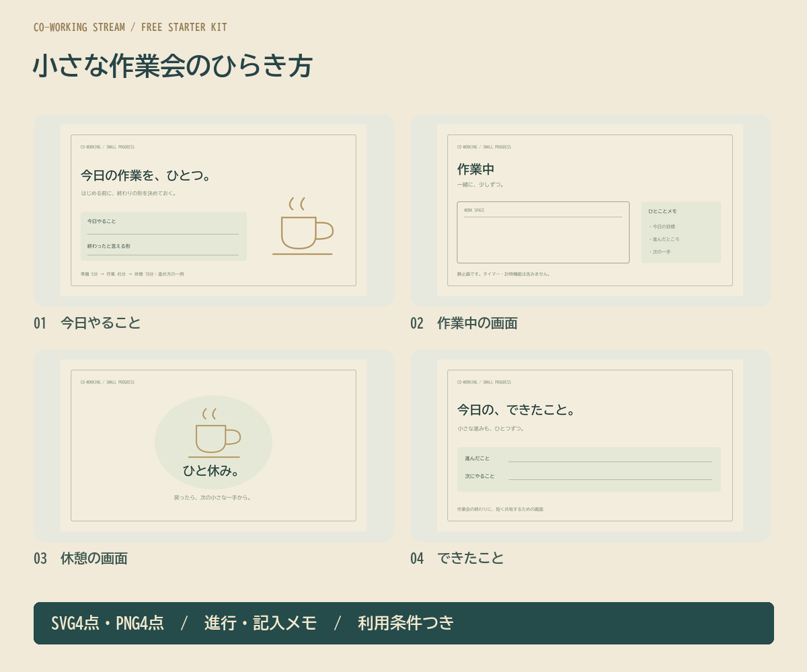Viewport: 807px width, 672px height.
Task: Open the 01 今日やること slide thumbnail
Action: (x=214, y=210)
